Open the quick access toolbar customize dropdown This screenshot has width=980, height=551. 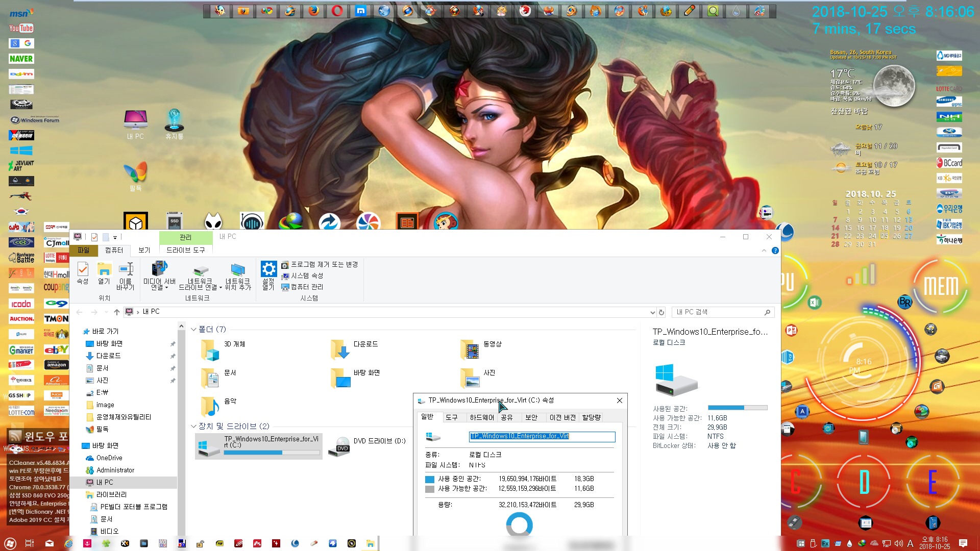coord(115,237)
